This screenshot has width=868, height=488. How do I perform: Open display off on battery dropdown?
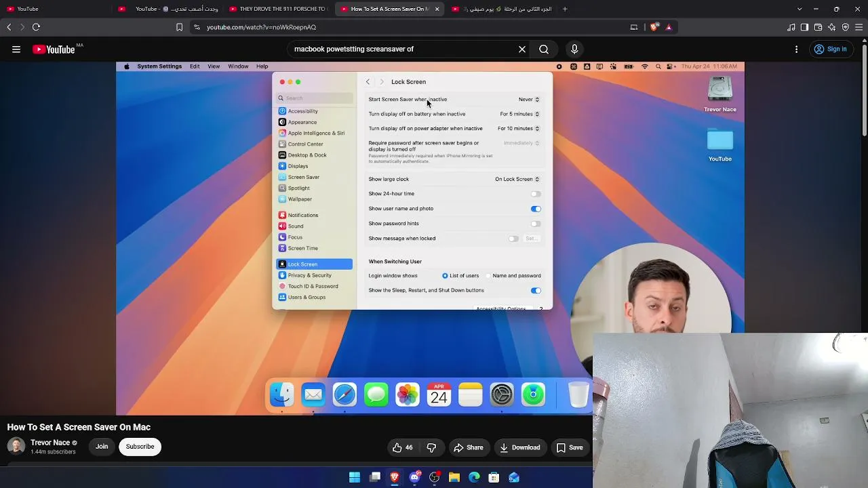pos(519,114)
